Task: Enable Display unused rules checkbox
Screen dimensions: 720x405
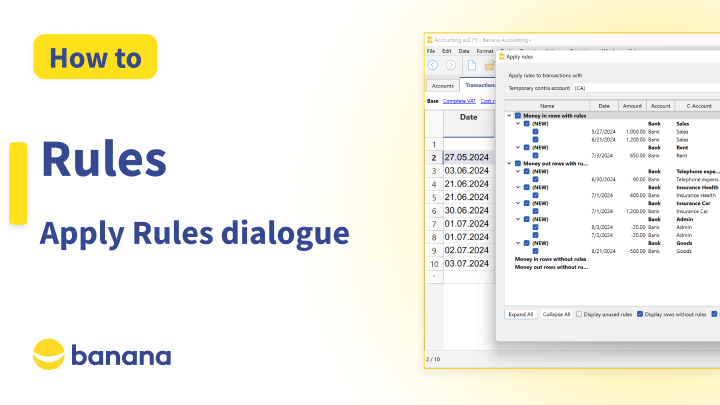Action: [579, 314]
